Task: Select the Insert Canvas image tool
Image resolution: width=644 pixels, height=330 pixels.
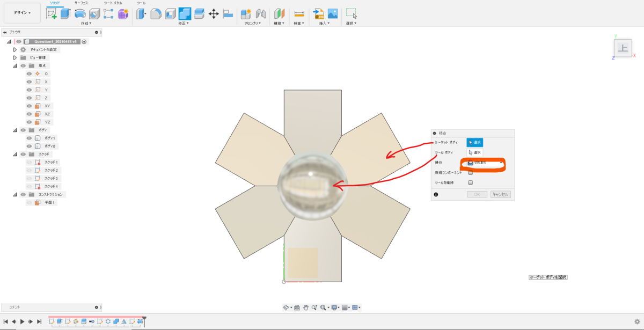Action: [333, 14]
